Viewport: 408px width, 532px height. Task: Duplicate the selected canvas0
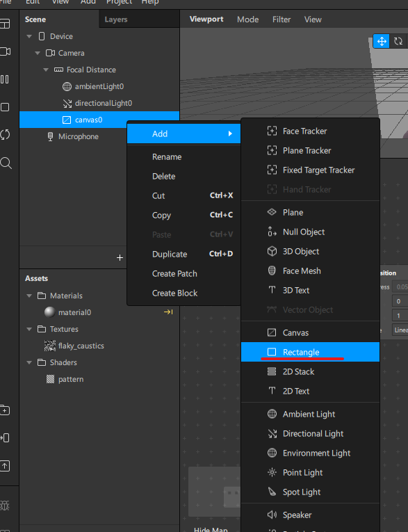(183, 254)
